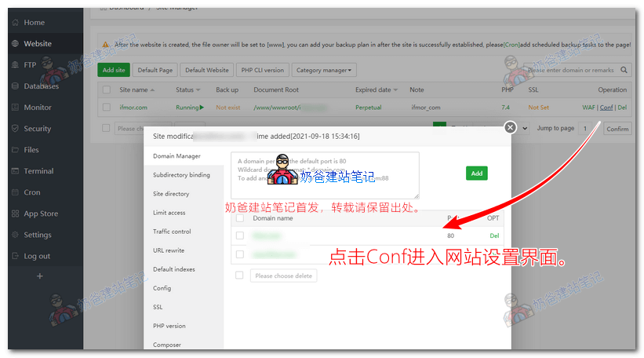The height and width of the screenshot is (358, 644).
Task: Sort by Status column arrow
Action: pos(198,90)
